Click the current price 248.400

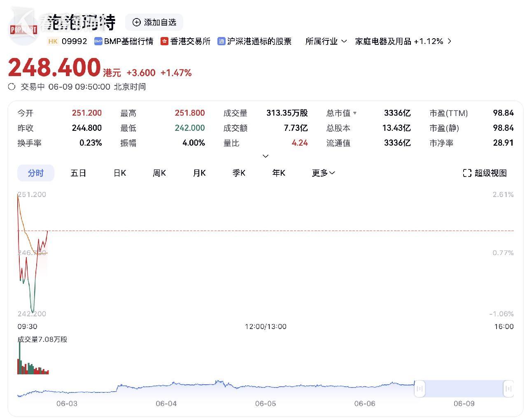point(54,67)
